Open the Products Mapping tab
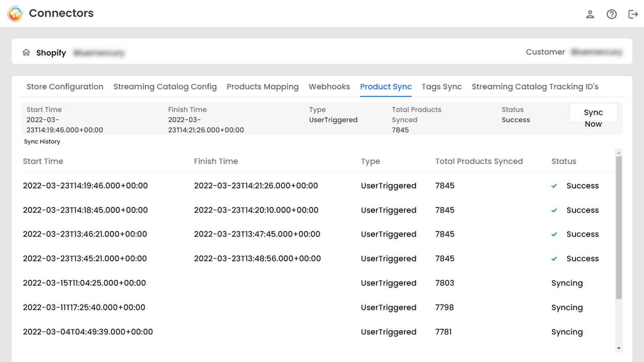Viewport: 644px width, 362px height. coord(262,86)
